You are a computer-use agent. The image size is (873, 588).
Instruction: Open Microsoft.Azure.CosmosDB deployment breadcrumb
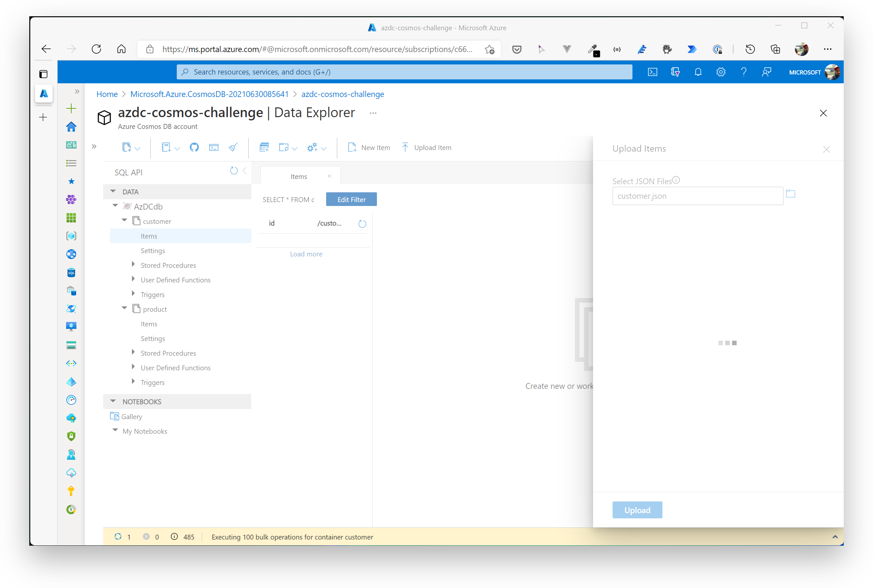[209, 94]
